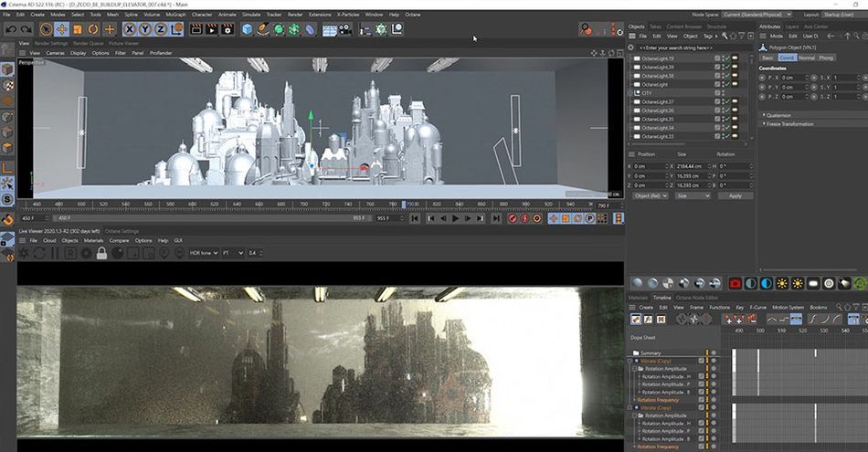This screenshot has width=868, height=452.
Task: Open the Phong attributes tab
Action: point(826,58)
